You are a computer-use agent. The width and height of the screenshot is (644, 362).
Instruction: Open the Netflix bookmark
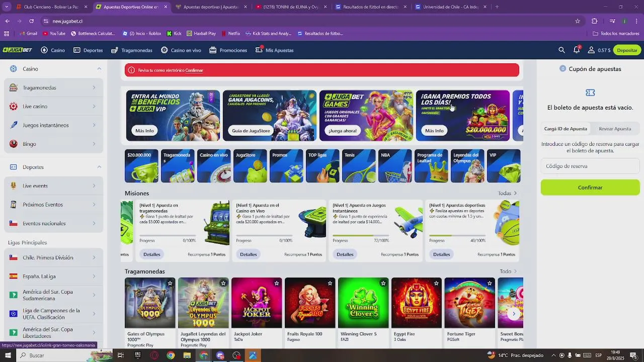point(230,34)
